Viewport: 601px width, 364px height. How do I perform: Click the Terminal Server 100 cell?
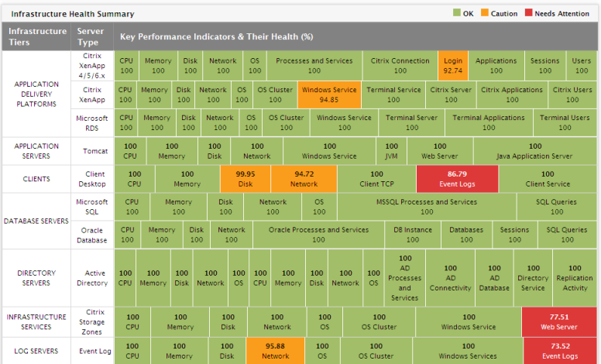(412, 123)
